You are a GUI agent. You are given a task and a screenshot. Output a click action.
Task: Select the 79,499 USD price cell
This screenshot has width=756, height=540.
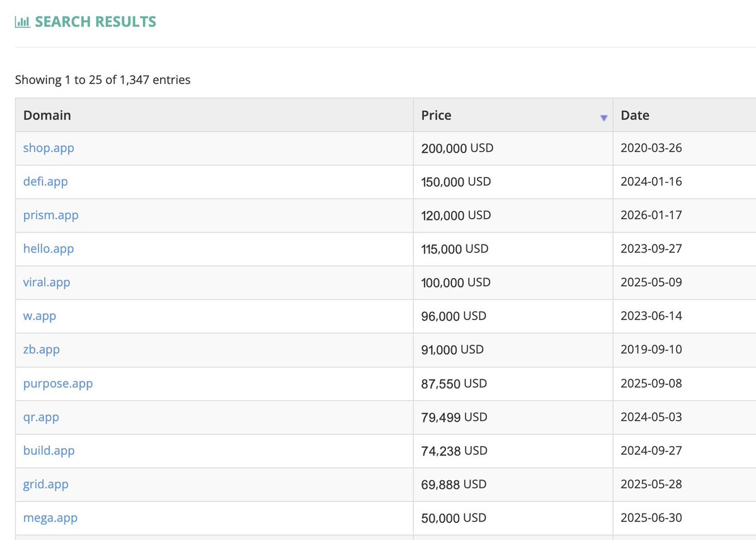[513, 417]
